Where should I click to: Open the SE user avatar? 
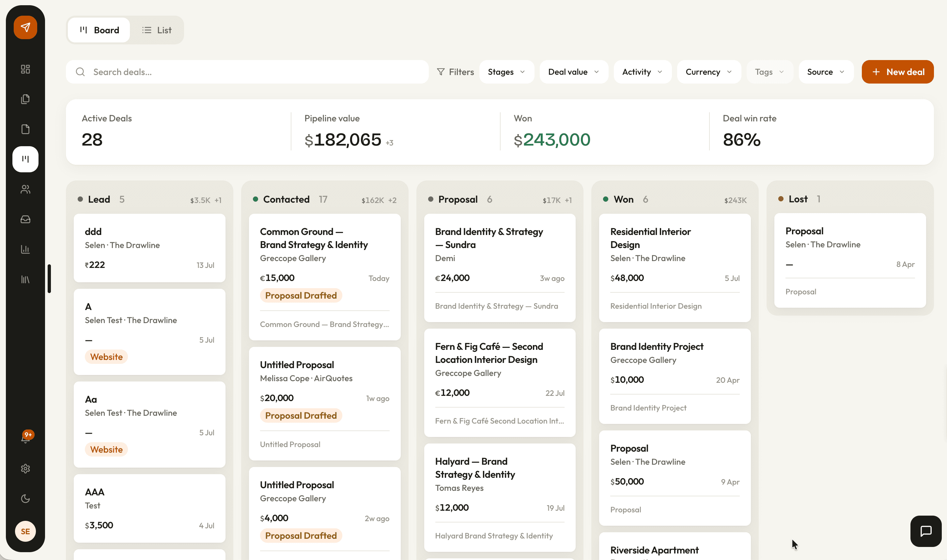(x=25, y=531)
